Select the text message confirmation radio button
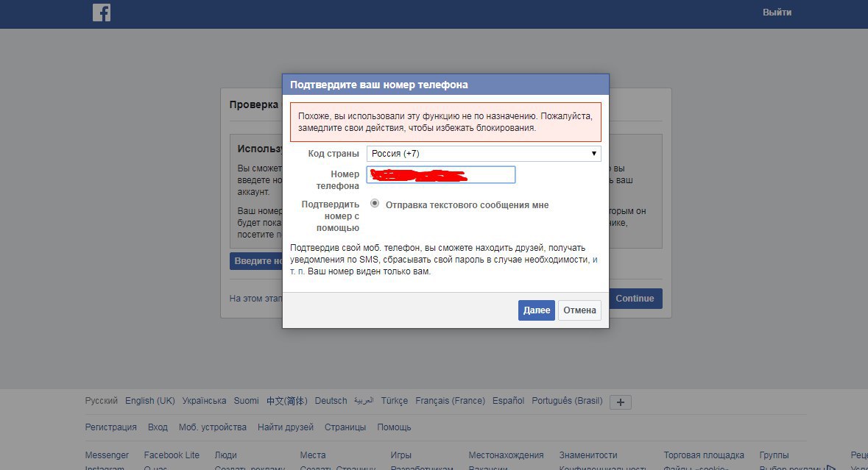868x470 pixels. click(375, 204)
